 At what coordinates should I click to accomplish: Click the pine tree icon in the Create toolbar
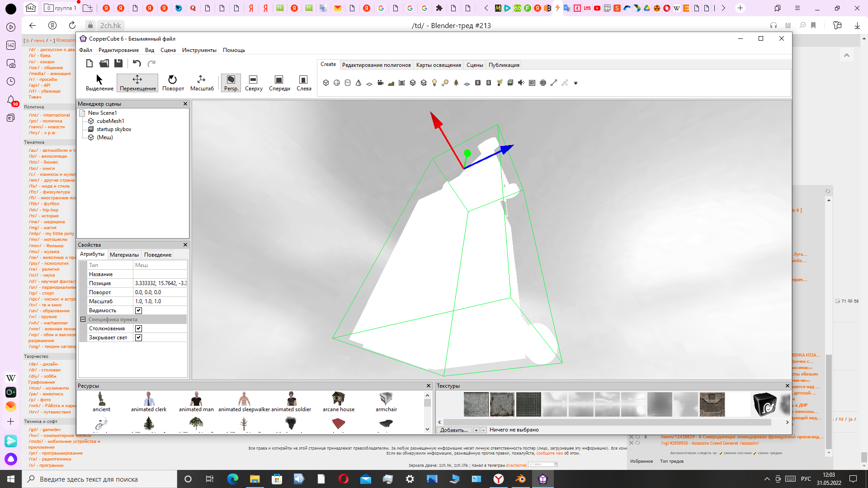(456, 83)
